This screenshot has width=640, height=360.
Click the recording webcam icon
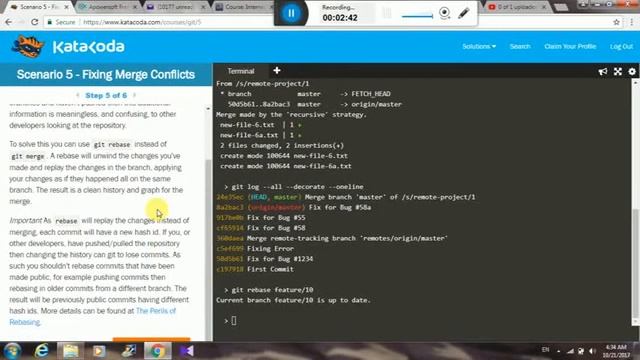coord(444,13)
